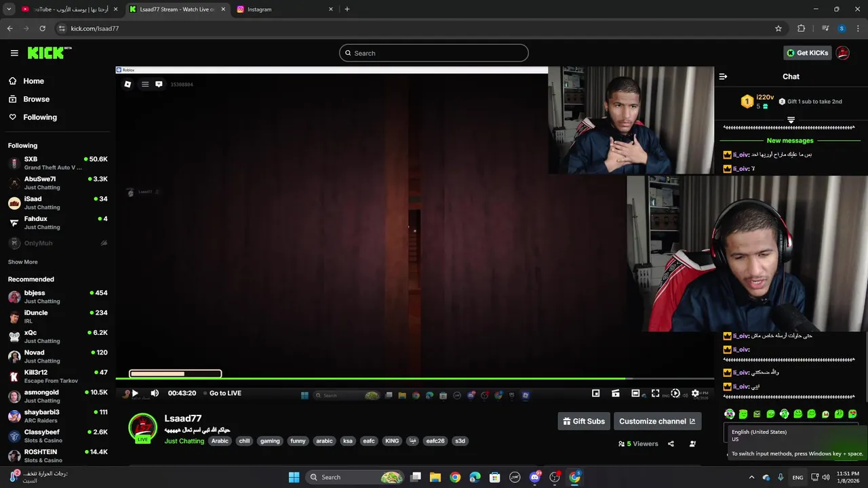Open the SXB followed channel
Image resolution: width=868 pixels, height=488 pixels.
pyautogui.click(x=58, y=163)
